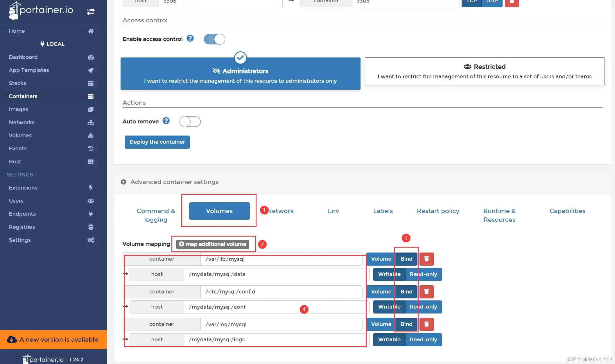Click the sidebar toggle arrows icon
This screenshot has height=364, width=615.
(x=91, y=12)
